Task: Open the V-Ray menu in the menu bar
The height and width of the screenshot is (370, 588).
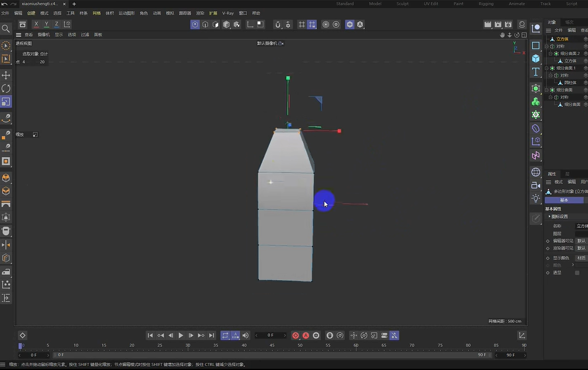Action: tap(228, 12)
